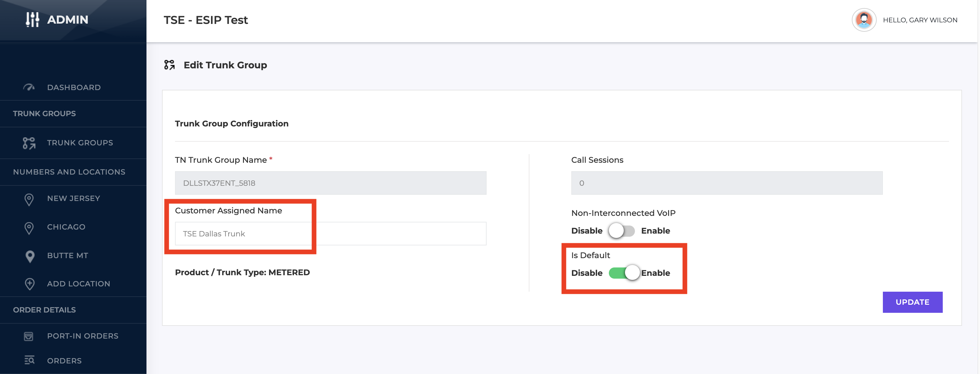Viewport: 980px width, 374px height.
Task: Click the Edit Trunk Group heading icon
Action: [169, 65]
